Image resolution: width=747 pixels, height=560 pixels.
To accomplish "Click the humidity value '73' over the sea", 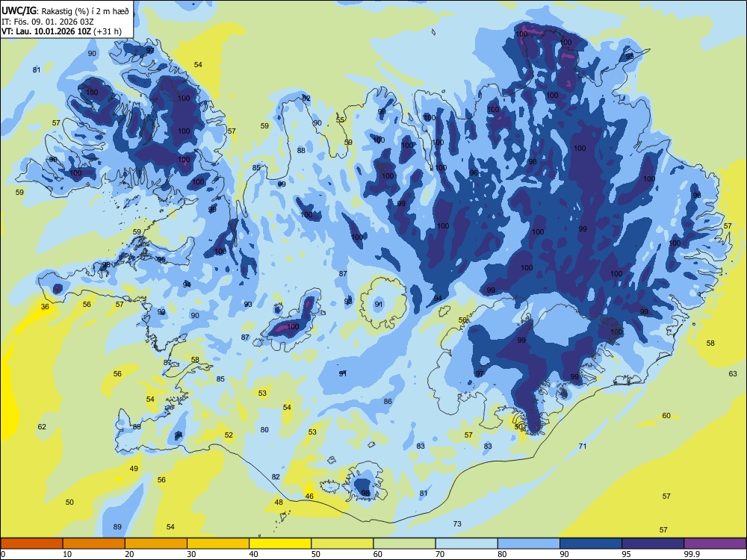I will [x=457, y=524].
